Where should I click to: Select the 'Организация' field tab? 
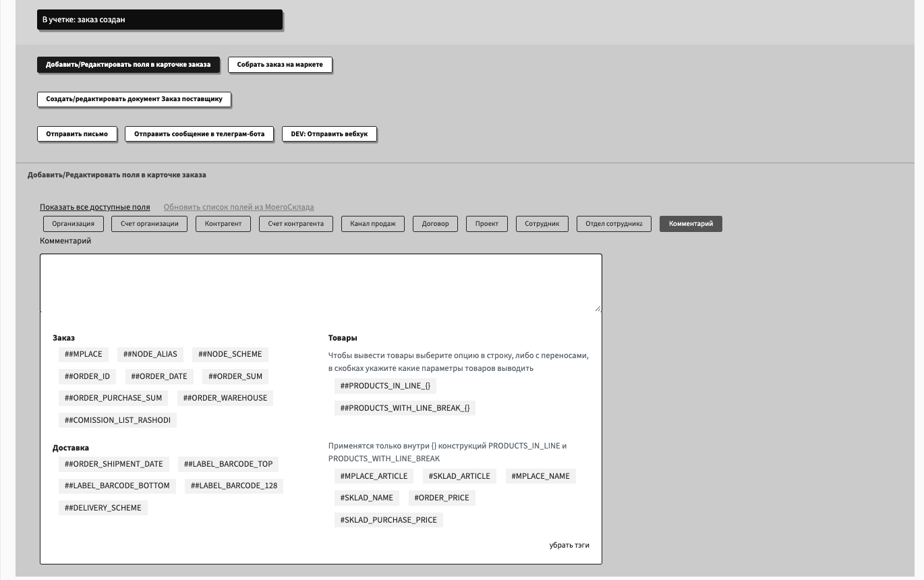[74, 224]
